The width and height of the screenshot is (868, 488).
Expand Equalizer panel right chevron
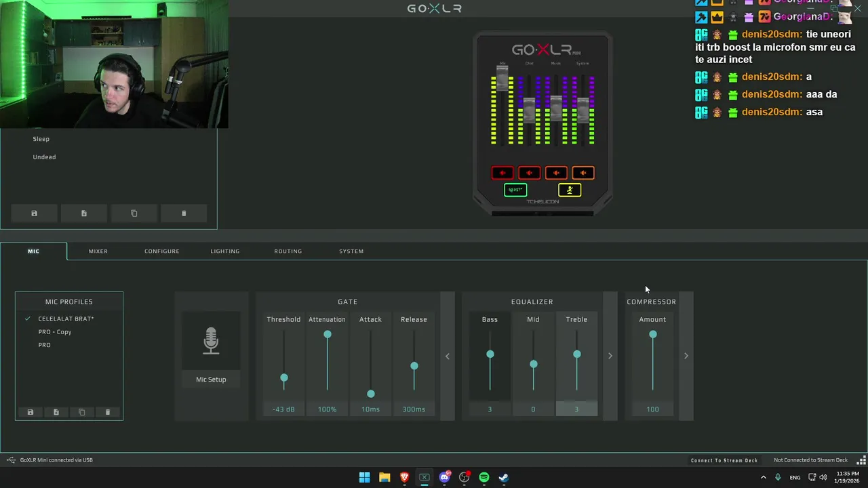(x=610, y=356)
